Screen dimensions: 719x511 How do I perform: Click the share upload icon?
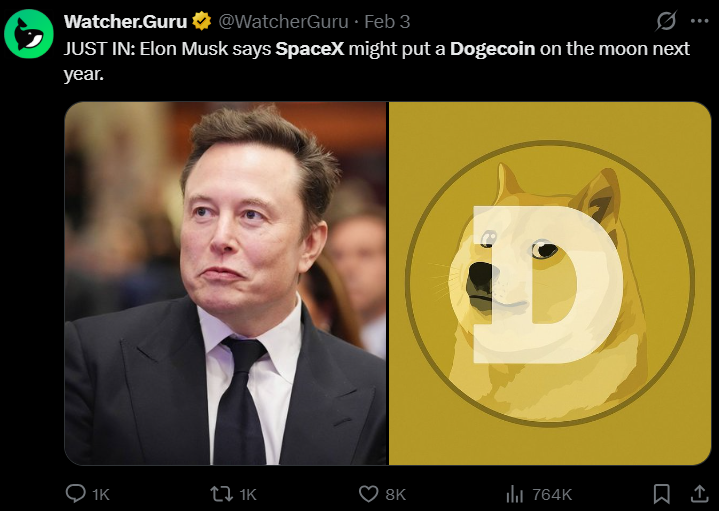pos(699,493)
